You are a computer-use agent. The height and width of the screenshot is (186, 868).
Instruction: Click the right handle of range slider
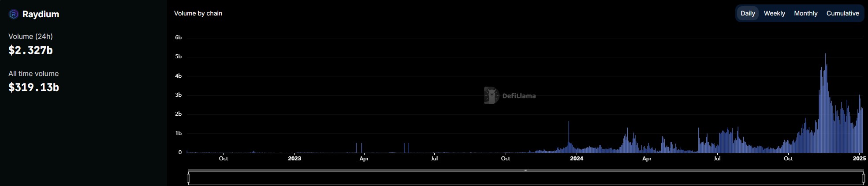863,178
